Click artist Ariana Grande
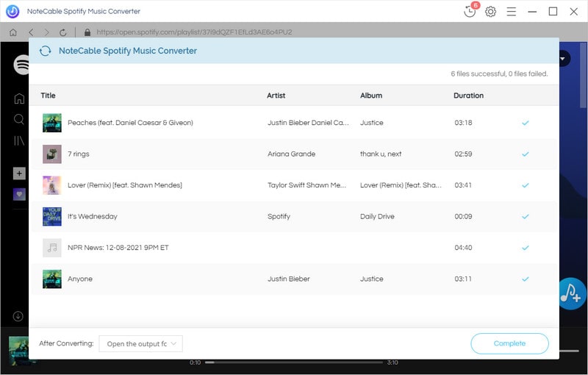588x375 pixels. pyautogui.click(x=291, y=154)
